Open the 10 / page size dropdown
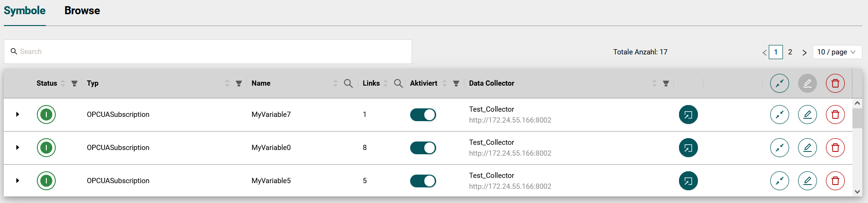Image resolution: width=868 pixels, height=203 pixels. click(x=837, y=52)
